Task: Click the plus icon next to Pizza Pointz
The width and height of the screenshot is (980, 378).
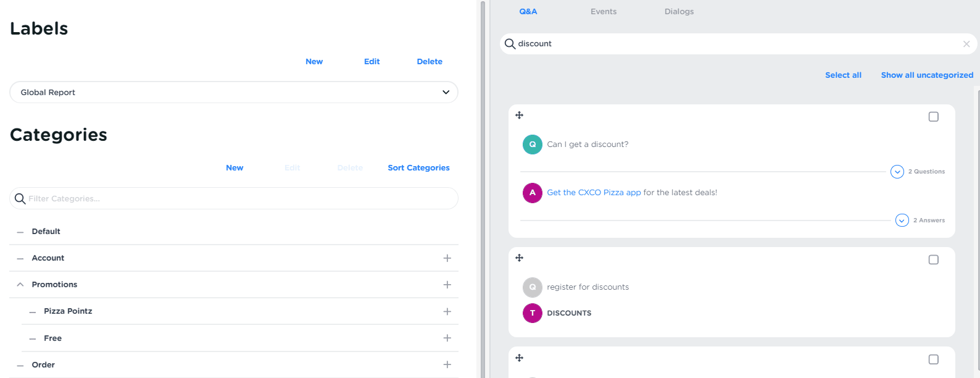Action: pos(447,311)
